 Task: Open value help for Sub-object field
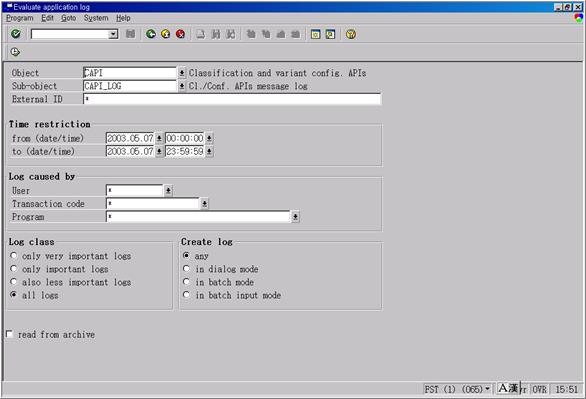[182, 86]
